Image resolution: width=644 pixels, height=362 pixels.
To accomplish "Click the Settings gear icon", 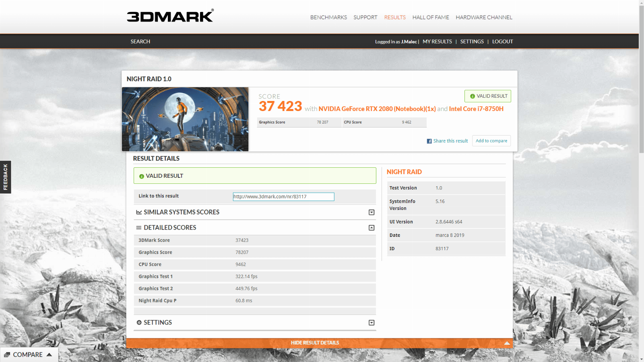I will click(x=139, y=323).
